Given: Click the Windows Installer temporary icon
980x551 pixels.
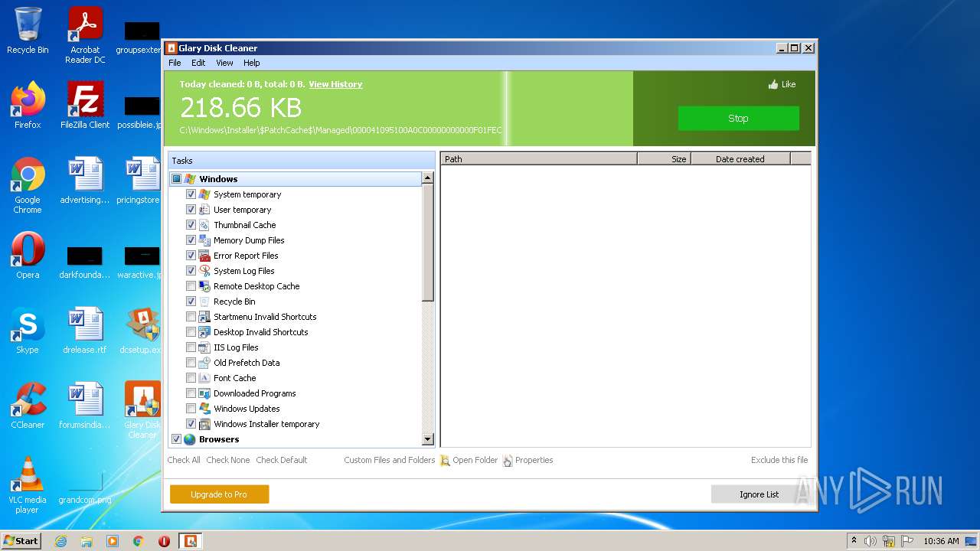Looking at the screenshot, I should (204, 424).
